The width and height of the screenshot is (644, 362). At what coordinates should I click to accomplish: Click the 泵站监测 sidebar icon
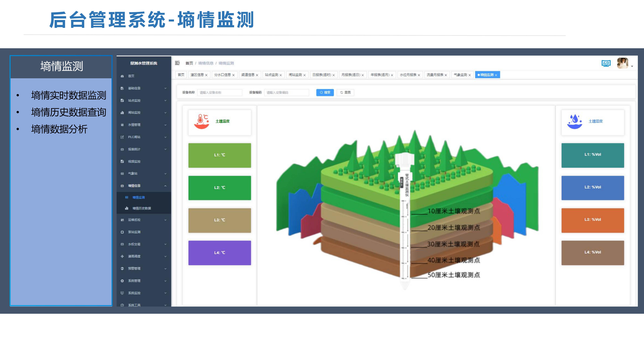tap(122, 232)
